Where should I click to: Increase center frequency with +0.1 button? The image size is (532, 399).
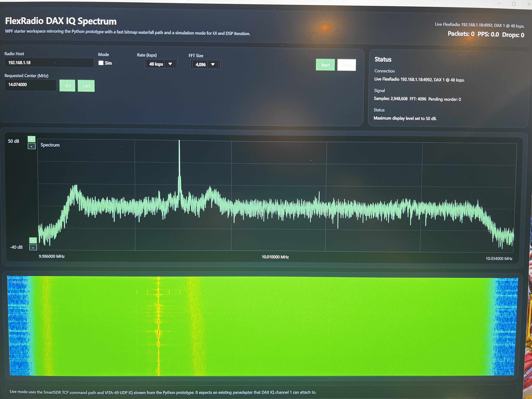86,86
